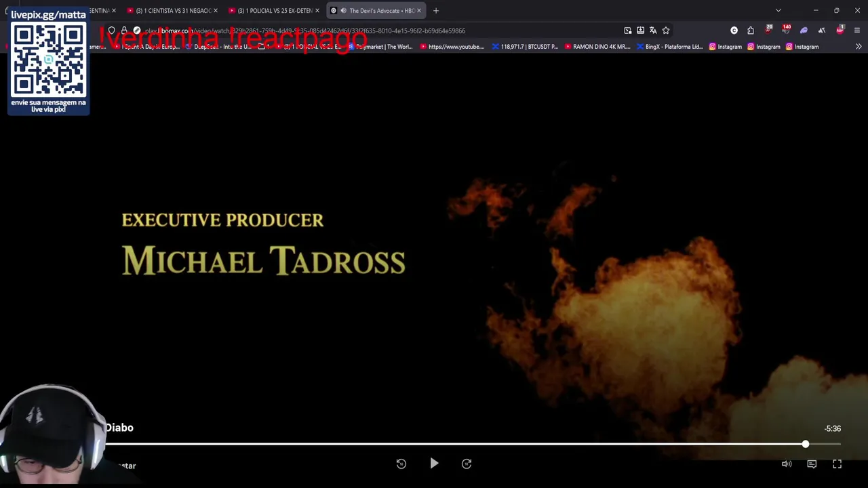Restore down the browser window

[x=837, y=11]
